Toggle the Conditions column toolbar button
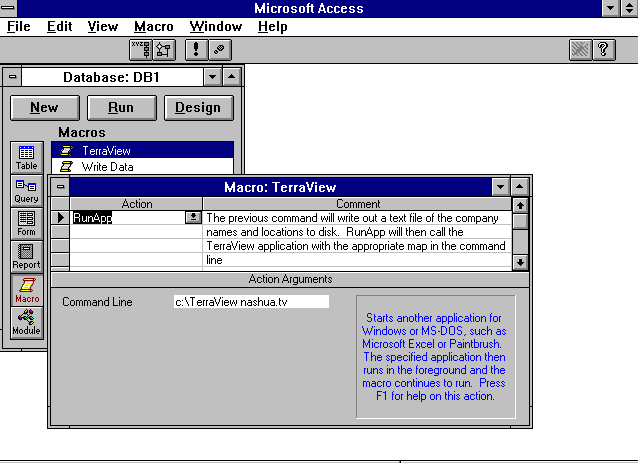 [164, 49]
